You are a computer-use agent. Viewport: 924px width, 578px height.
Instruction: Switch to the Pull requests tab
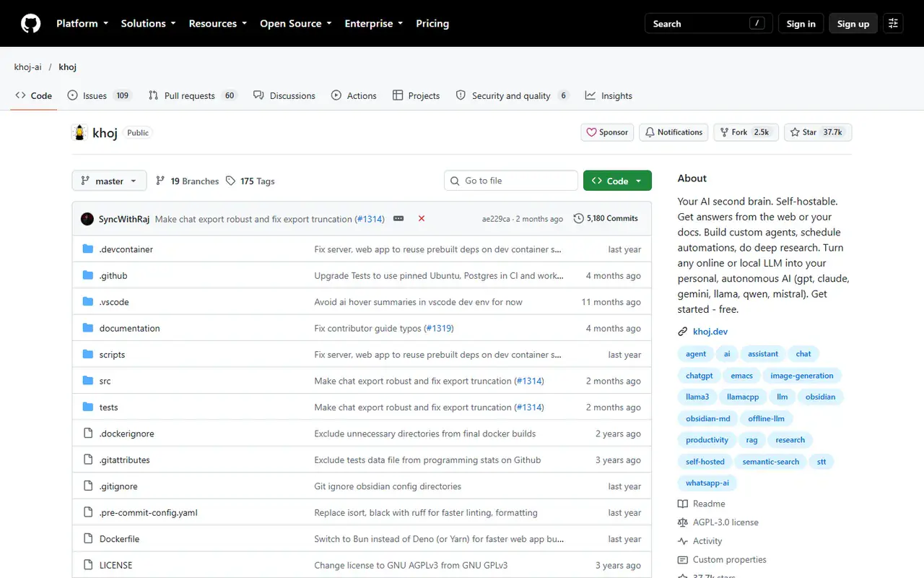[193, 95]
